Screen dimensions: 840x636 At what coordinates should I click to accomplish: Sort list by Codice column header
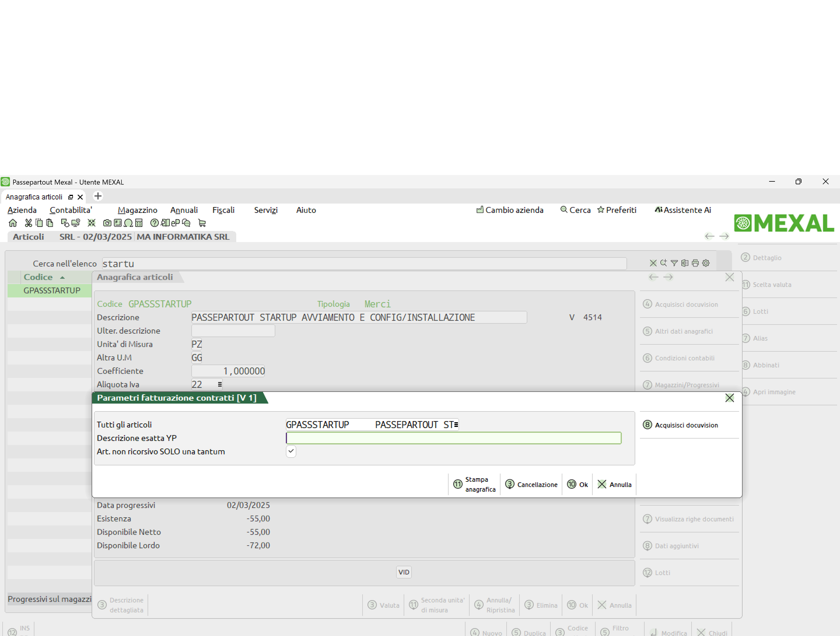coord(38,277)
